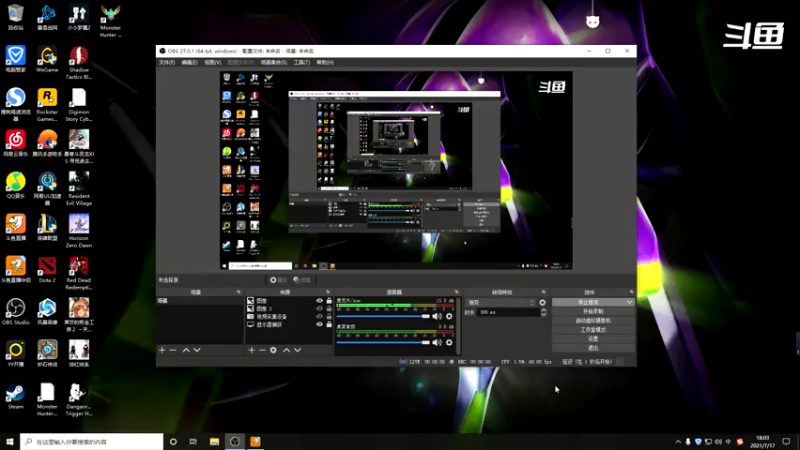Open Horizon Zero Dawn shortcut
This screenshot has height=450, width=800.
(x=79, y=231)
